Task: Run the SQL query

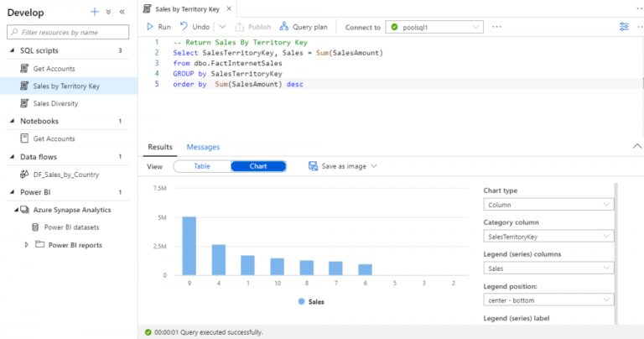Action: [158, 27]
